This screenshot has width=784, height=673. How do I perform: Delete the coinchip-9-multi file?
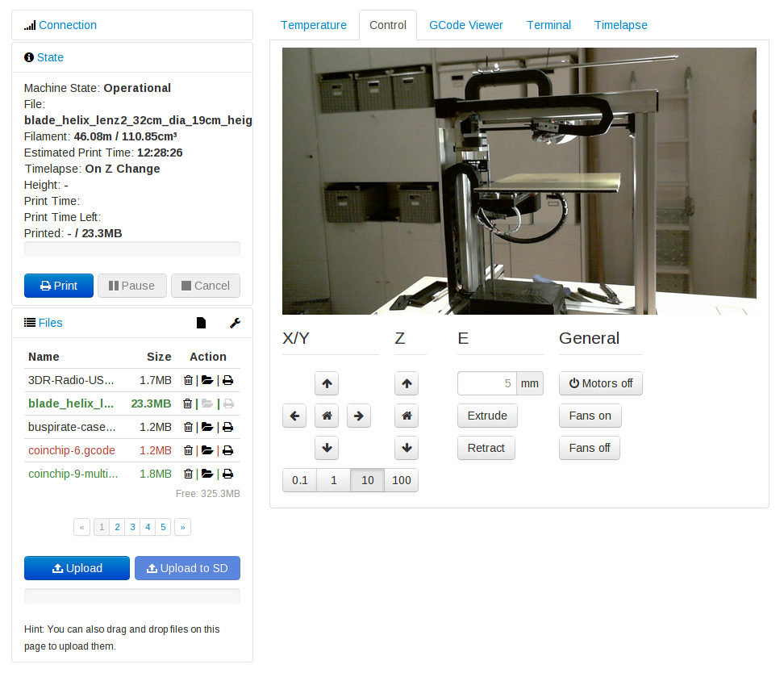[188, 474]
